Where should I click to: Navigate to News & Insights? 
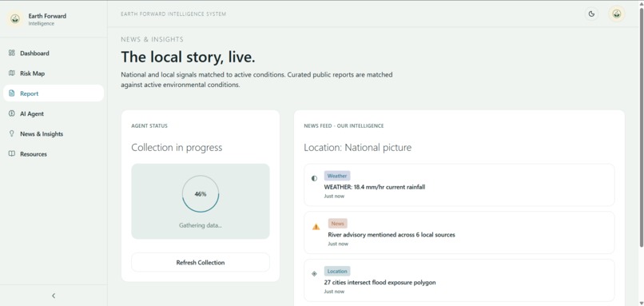54,133
